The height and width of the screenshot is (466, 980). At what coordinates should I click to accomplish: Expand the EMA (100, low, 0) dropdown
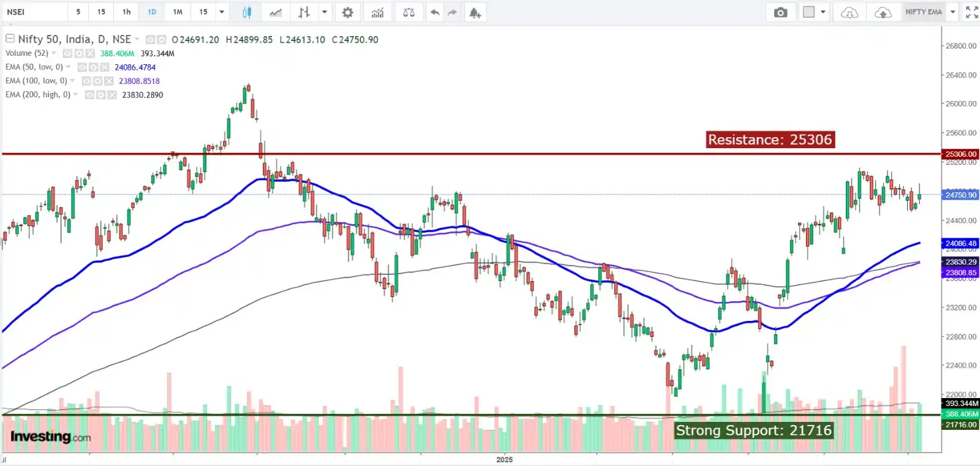tap(72, 80)
